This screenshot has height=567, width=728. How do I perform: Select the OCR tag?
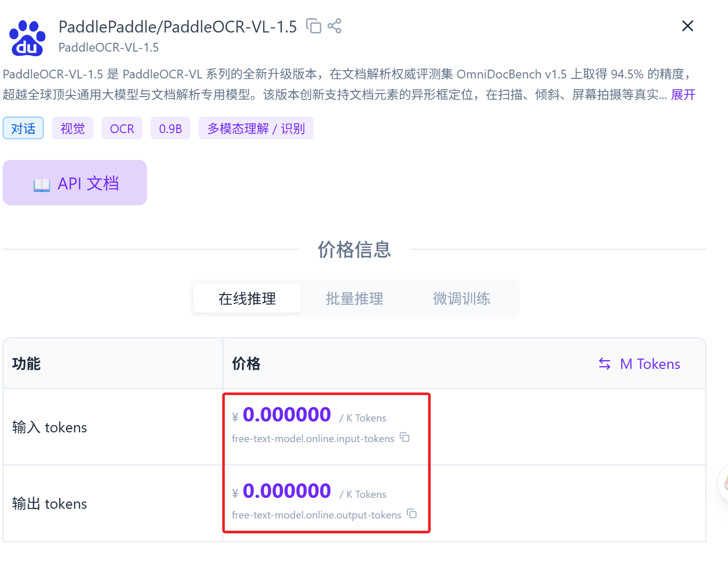click(122, 128)
